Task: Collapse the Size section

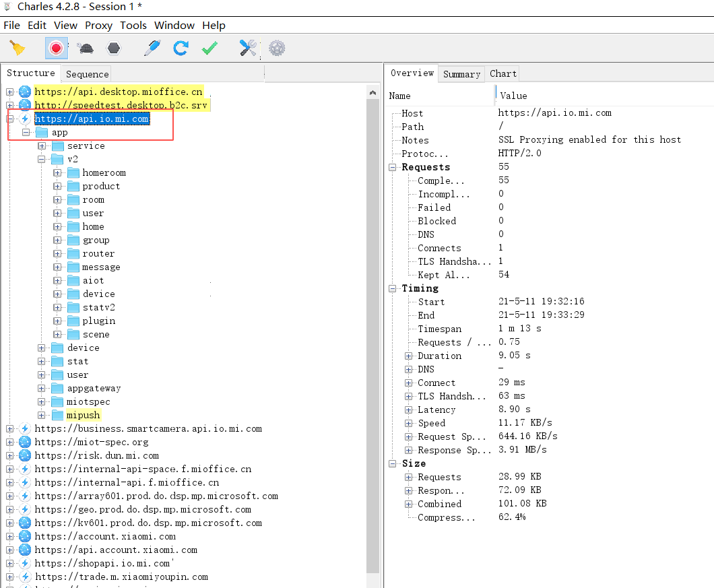Action: click(x=393, y=463)
